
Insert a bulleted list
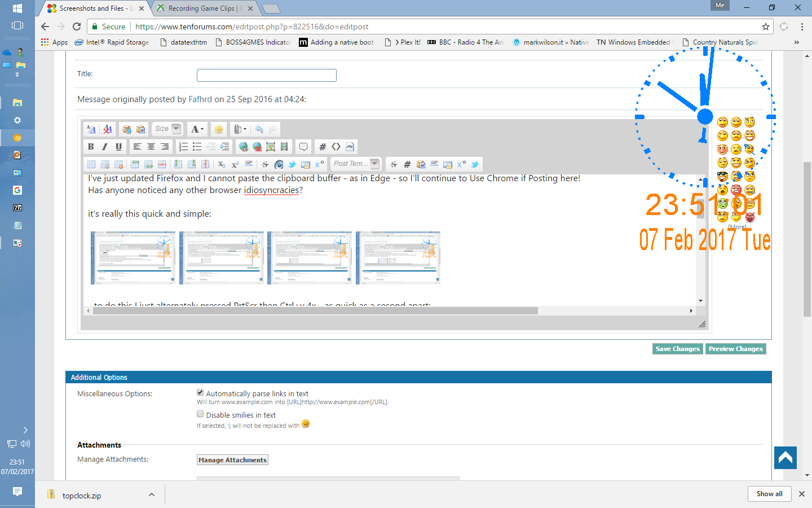(197, 147)
